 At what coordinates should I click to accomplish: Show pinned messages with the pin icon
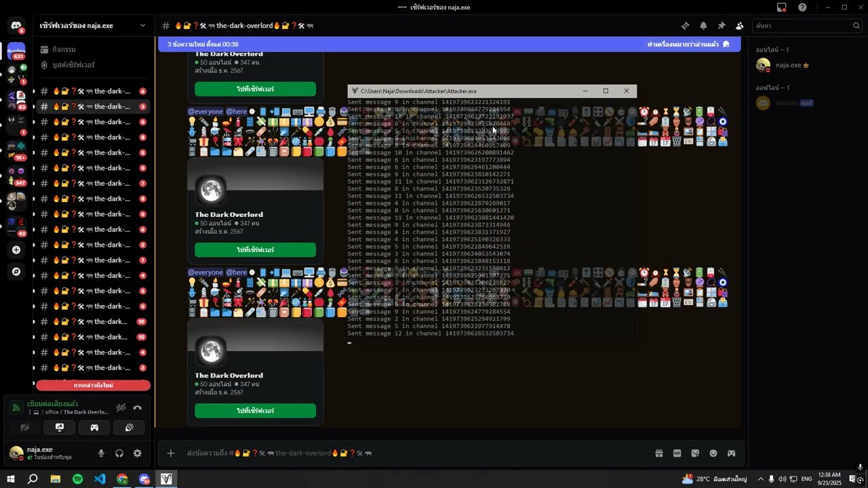point(722,26)
